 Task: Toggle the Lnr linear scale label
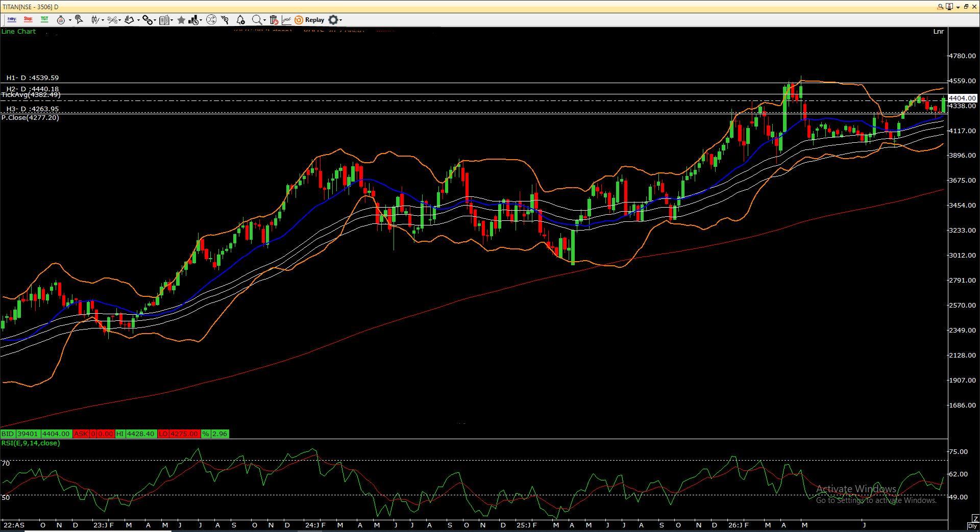(x=938, y=32)
